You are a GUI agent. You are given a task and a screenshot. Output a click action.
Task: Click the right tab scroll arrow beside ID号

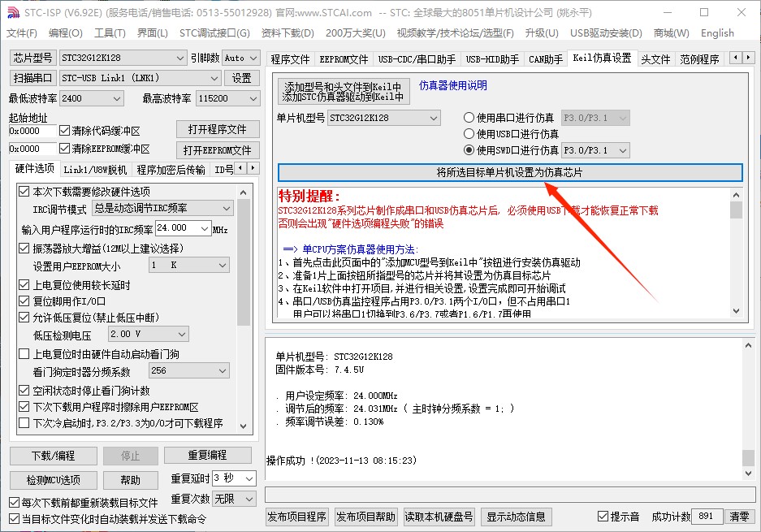[x=253, y=168]
